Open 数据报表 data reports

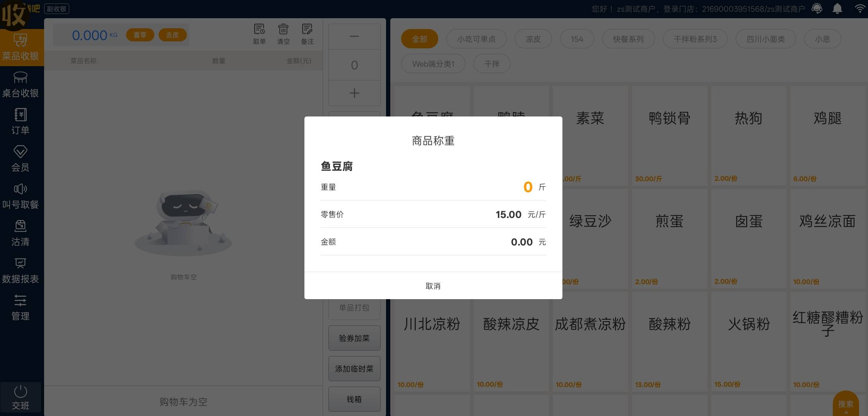point(21,270)
